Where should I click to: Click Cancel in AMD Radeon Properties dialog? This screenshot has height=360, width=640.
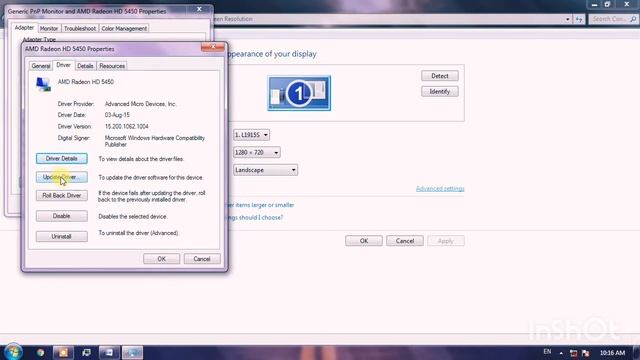[x=202, y=259]
